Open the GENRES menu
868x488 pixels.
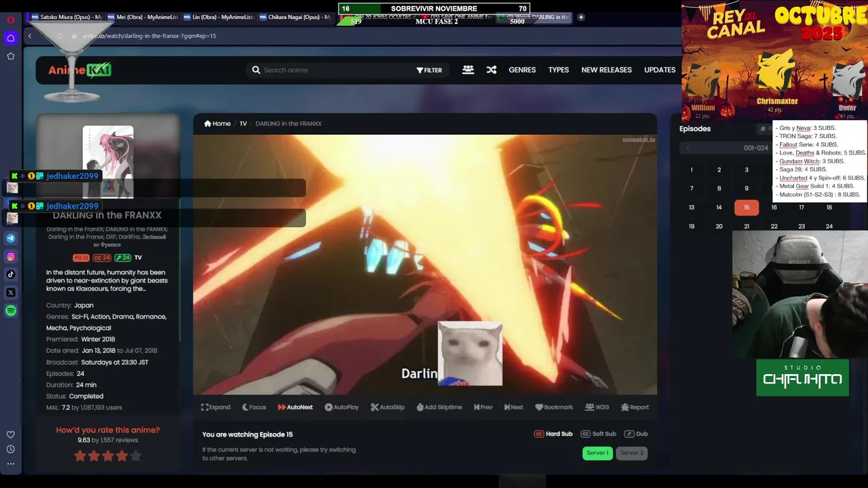click(522, 70)
